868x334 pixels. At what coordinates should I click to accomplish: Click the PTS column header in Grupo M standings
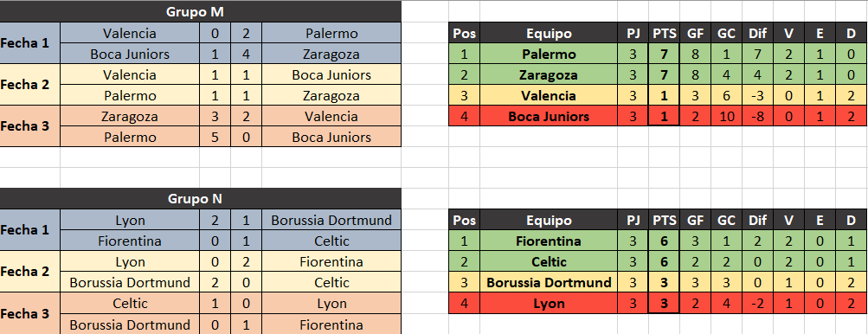[x=665, y=33]
